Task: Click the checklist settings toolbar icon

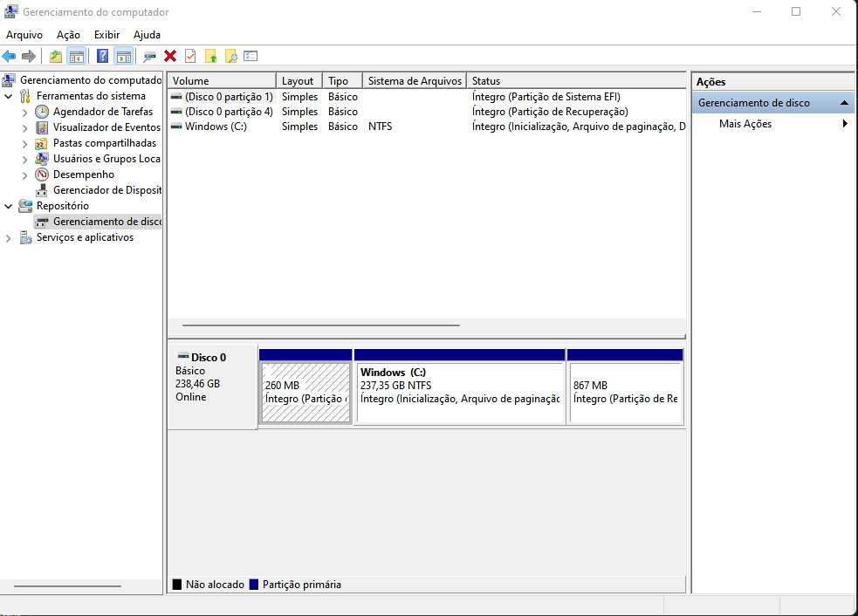Action: pos(251,56)
